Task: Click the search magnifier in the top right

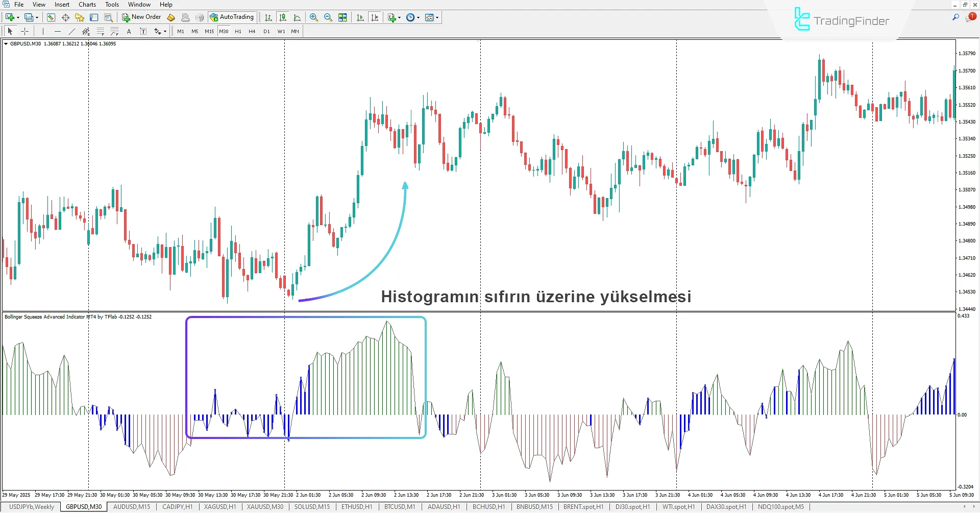Action: [955, 17]
